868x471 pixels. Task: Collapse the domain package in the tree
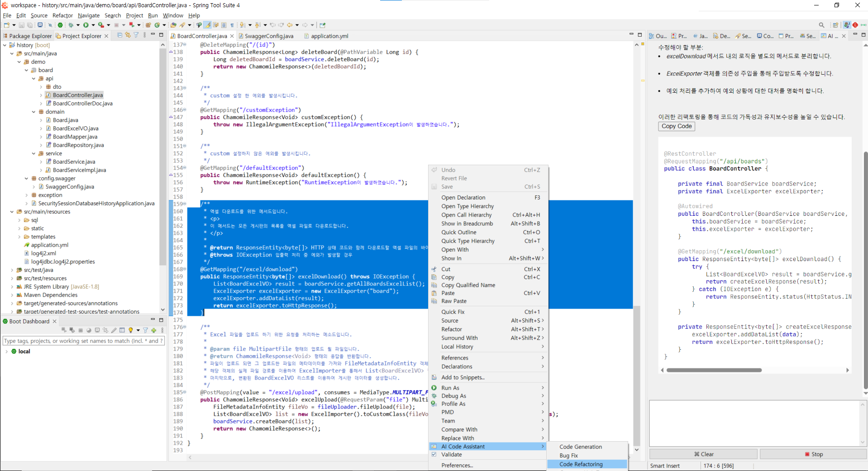pyautogui.click(x=34, y=112)
